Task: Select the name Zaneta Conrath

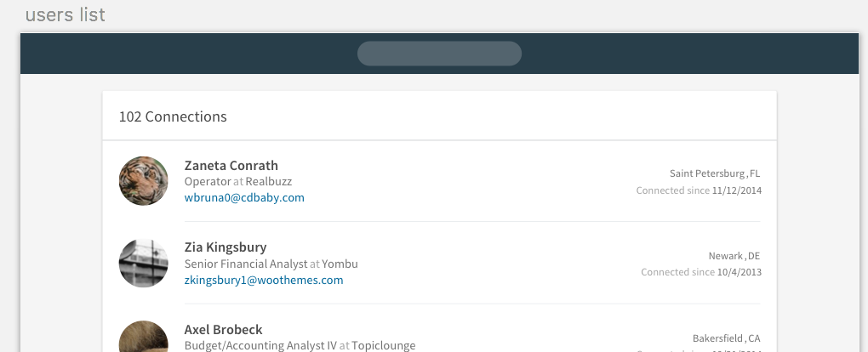Action: click(x=231, y=165)
